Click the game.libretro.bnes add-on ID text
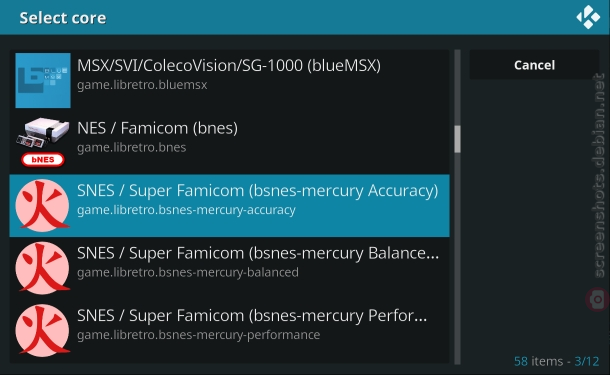The height and width of the screenshot is (375, 610). click(131, 147)
